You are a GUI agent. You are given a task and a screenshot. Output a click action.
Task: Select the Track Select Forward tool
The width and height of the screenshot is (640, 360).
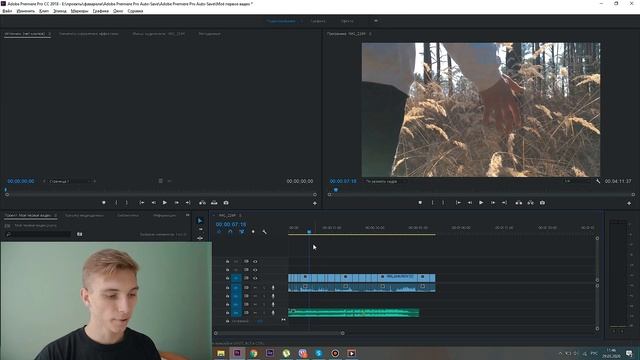click(200, 229)
